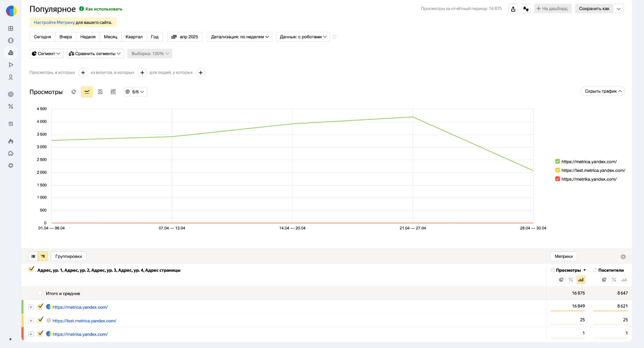Open the апр 2025 date picker
Viewport: 644px width, 348px height.
point(185,37)
